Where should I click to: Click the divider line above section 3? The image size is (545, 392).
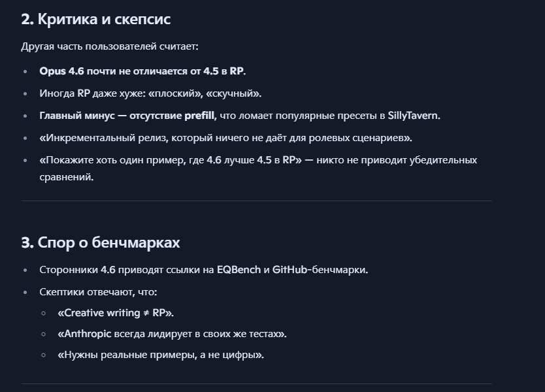click(x=256, y=201)
